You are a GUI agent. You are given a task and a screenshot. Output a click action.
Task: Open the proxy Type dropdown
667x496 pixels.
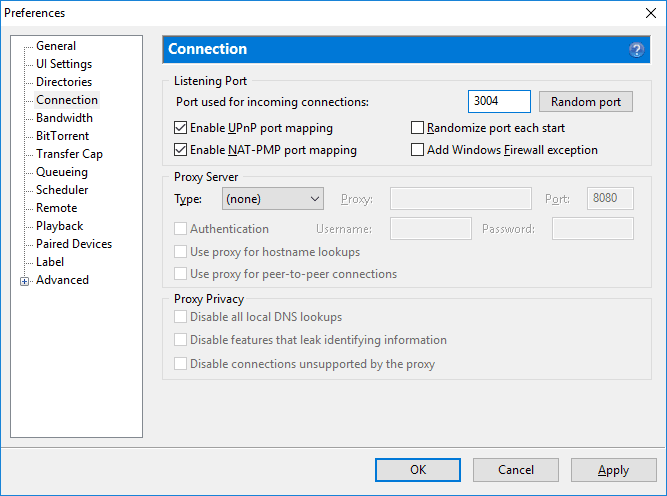[x=272, y=199]
